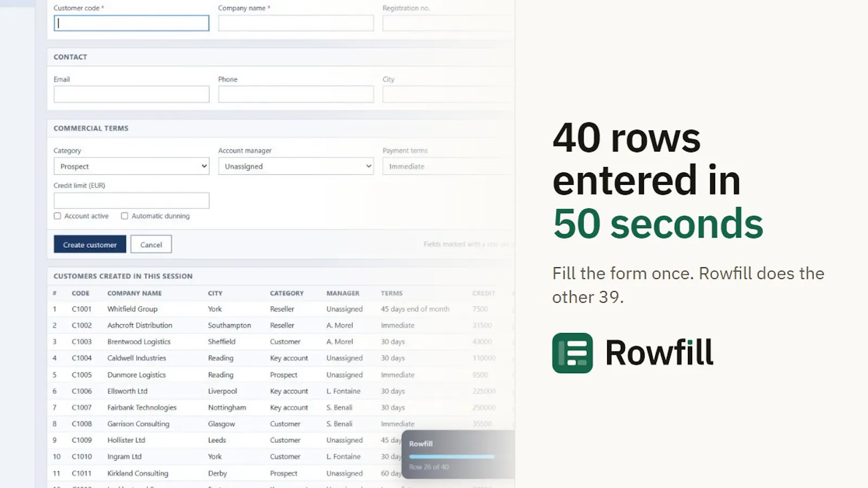
Task: Focus the Customer code input field
Action: click(131, 23)
